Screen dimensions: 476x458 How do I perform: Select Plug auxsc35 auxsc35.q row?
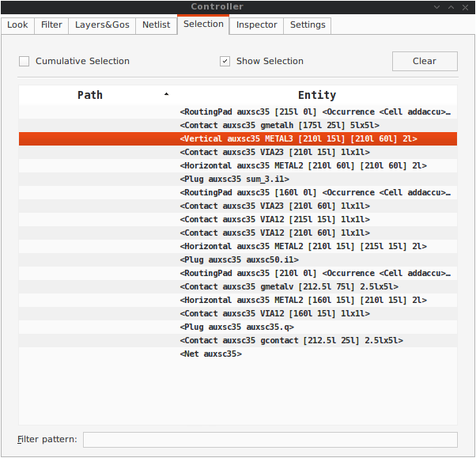pyautogui.click(x=238, y=327)
